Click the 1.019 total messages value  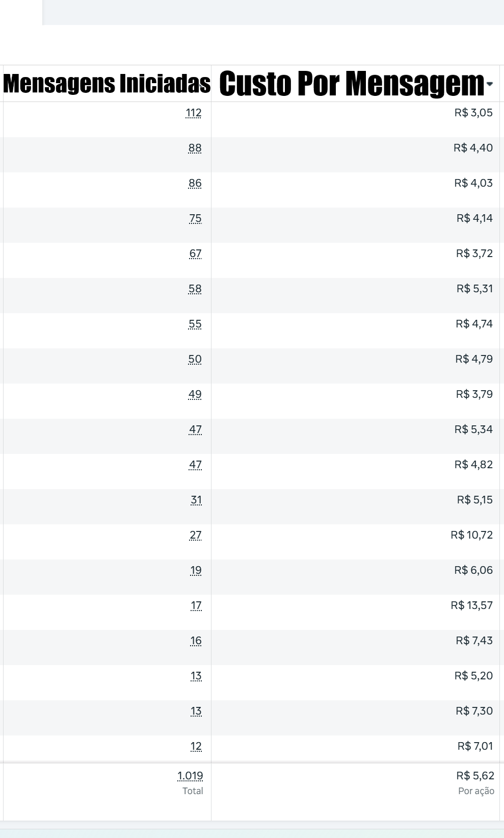click(x=190, y=776)
